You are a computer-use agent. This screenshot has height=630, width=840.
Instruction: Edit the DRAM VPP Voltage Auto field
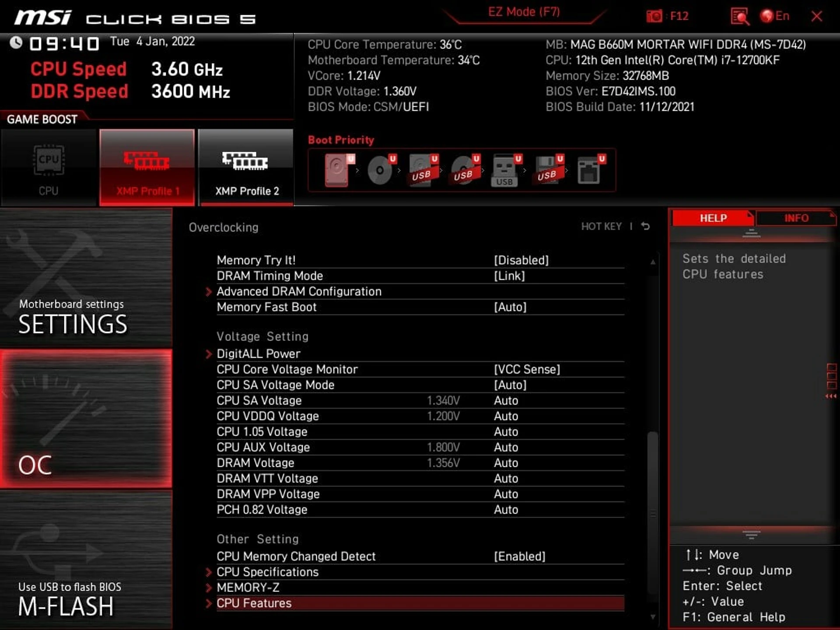pos(506,494)
